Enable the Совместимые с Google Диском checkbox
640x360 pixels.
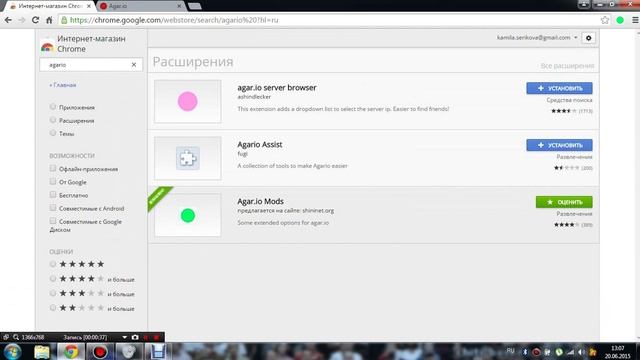tap(53, 221)
